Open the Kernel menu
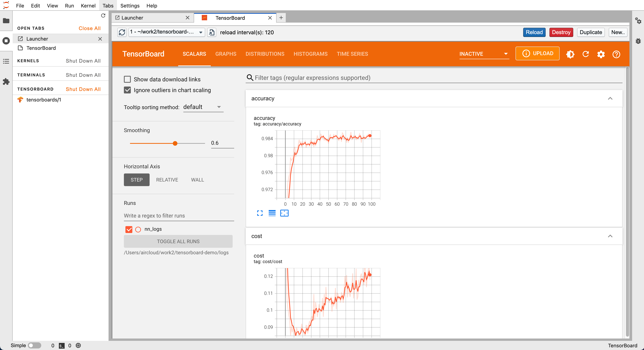644x350 pixels. pos(88,6)
